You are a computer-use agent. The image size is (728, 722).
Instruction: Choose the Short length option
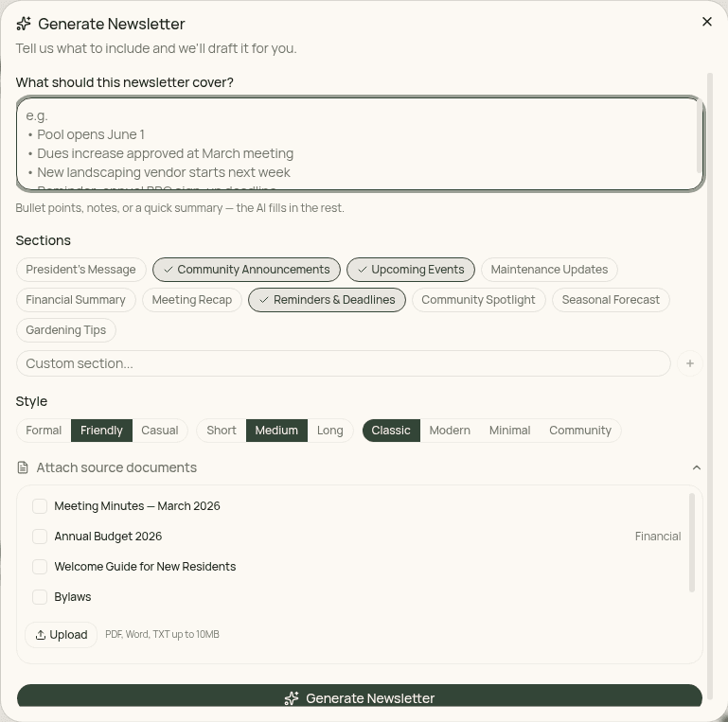point(222,431)
